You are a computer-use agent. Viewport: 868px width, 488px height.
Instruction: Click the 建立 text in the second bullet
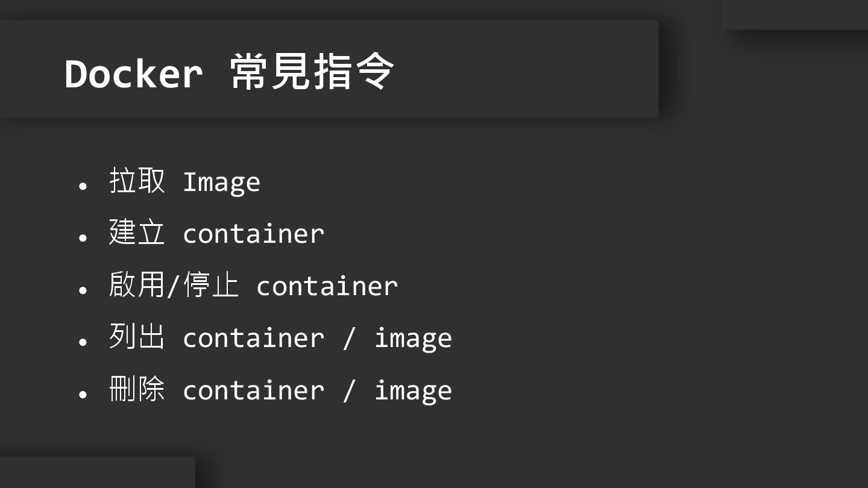click(x=137, y=233)
